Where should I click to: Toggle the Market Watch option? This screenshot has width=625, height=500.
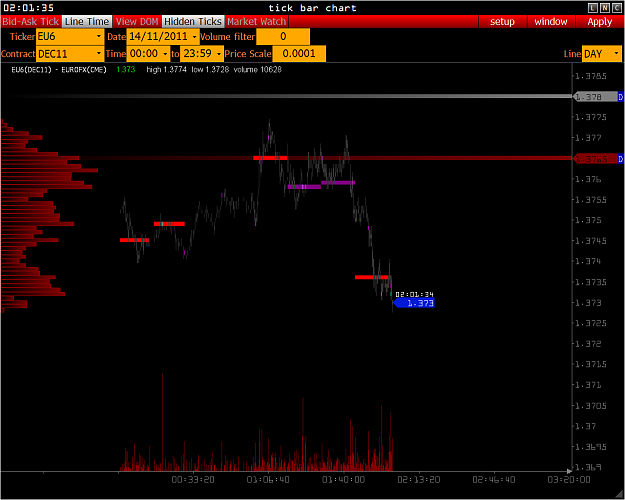click(257, 22)
